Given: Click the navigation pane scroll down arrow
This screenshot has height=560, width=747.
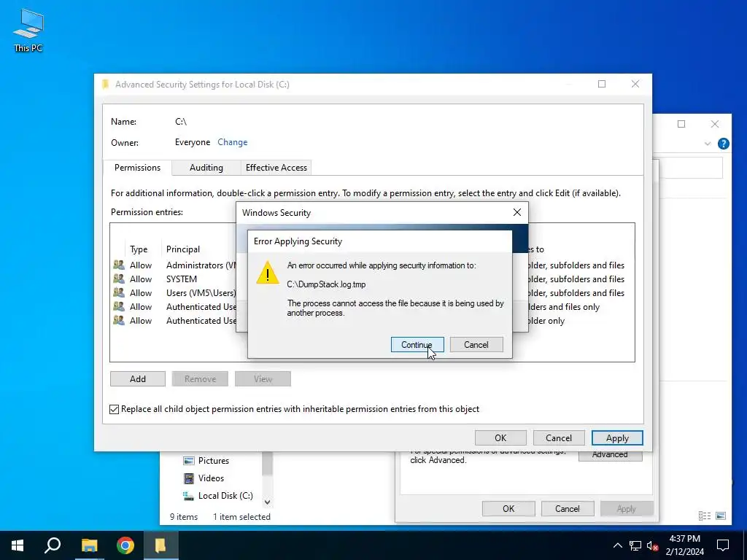Looking at the screenshot, I should coord(267,502).
